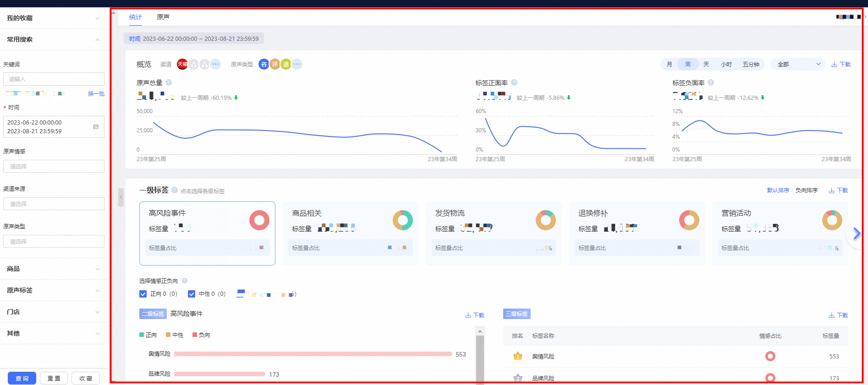Open the calendar icon in time field
This screenshot has width=868, height=385.
(96, 127)
